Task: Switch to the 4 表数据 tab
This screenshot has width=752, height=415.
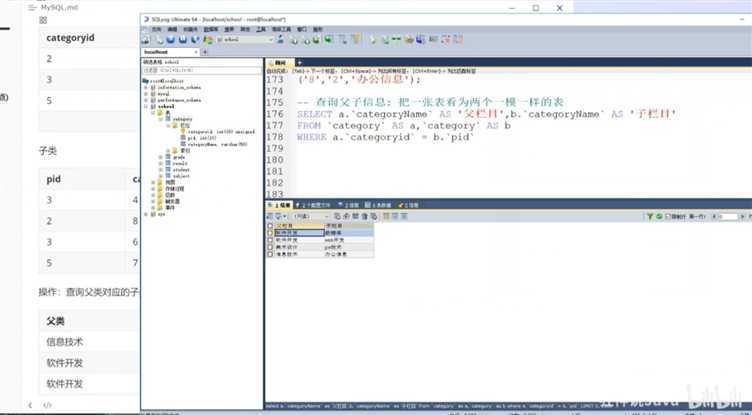Action: (377, 205)
